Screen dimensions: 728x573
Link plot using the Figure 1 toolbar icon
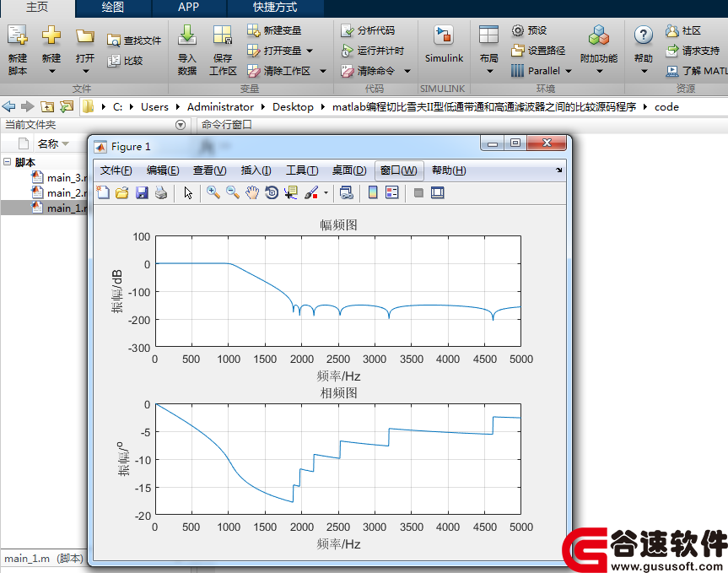point(347,192)
